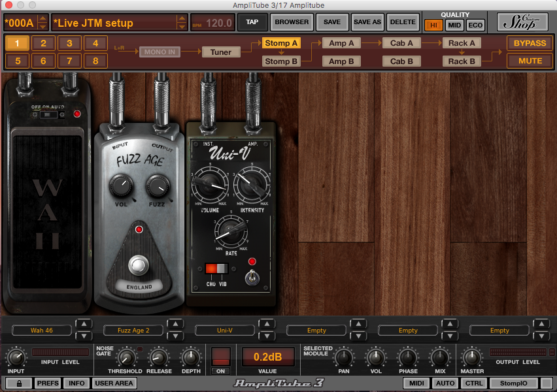Select ECO quality mode
The width and height of the screenshot is (557, 392).
pyautogui.click(x=475, y=25)
